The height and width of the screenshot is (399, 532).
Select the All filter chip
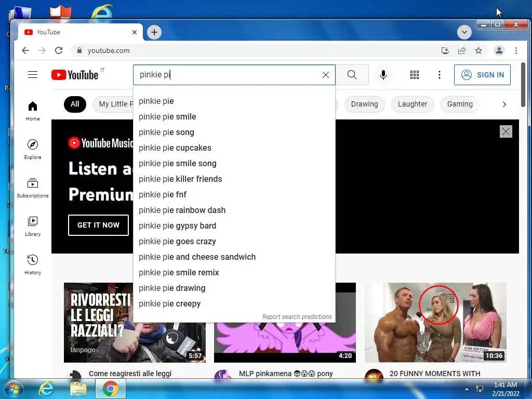tap(75, 104)
